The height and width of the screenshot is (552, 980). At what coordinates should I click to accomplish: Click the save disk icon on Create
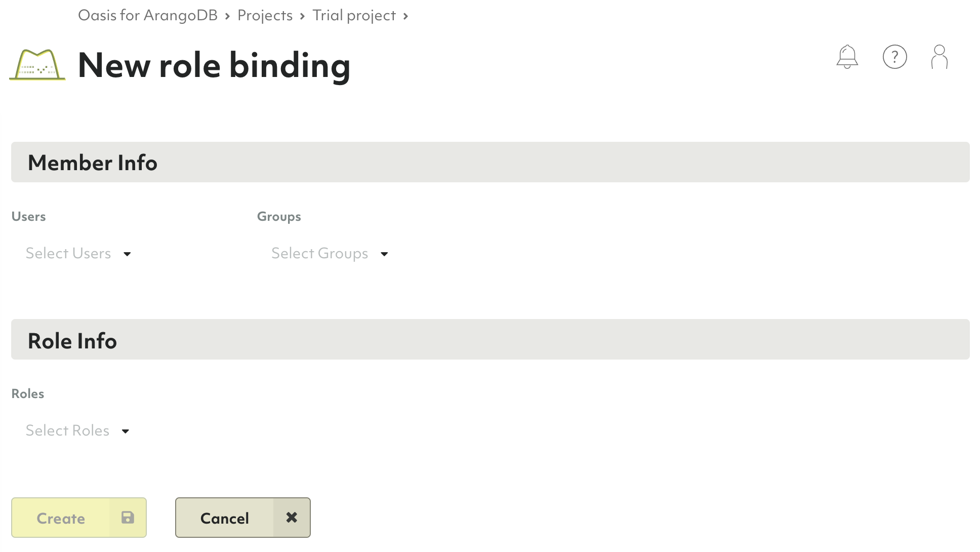tap(128, 518)
